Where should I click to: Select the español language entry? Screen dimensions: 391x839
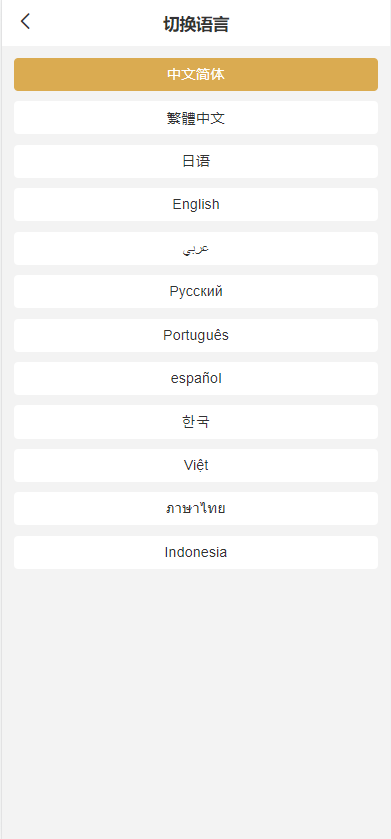[196, 379]
